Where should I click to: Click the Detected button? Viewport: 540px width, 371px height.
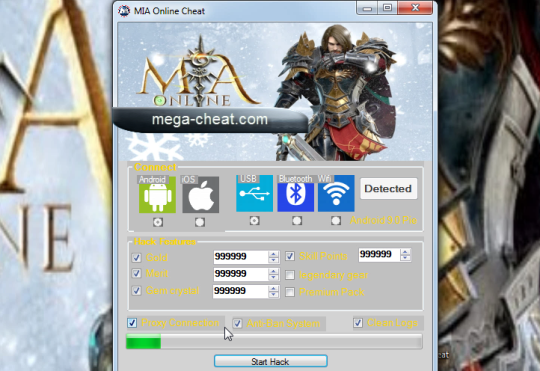(x=388, y=189)
